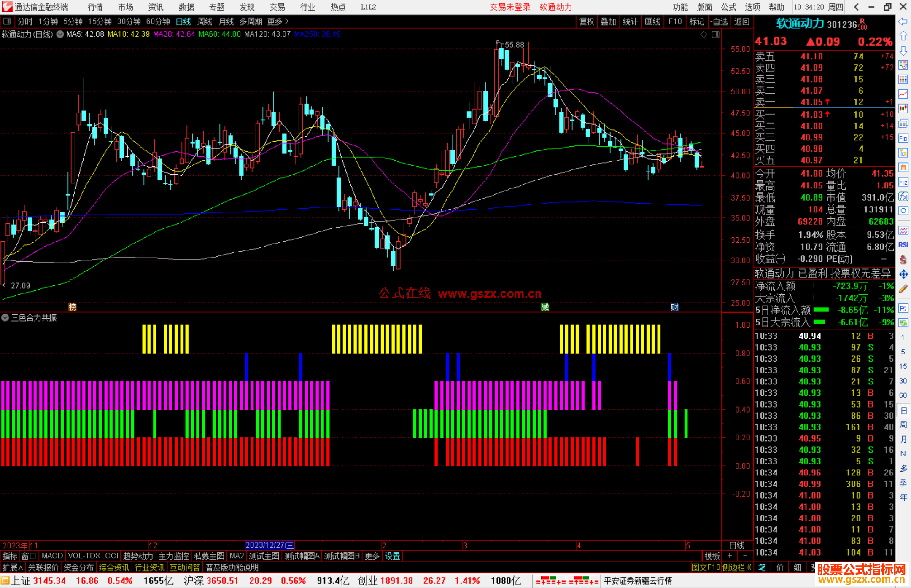Click the red line trend chart icon
911x588 pixels.
pyautogui.click(x=903, y=94)
